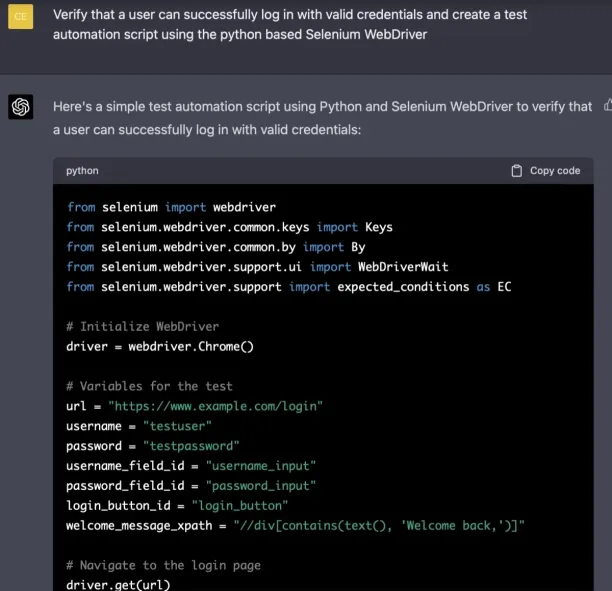Click the line importing WebDriverWait
The height and width of the screenshot is (591, 612).
(x=257, y=267)
